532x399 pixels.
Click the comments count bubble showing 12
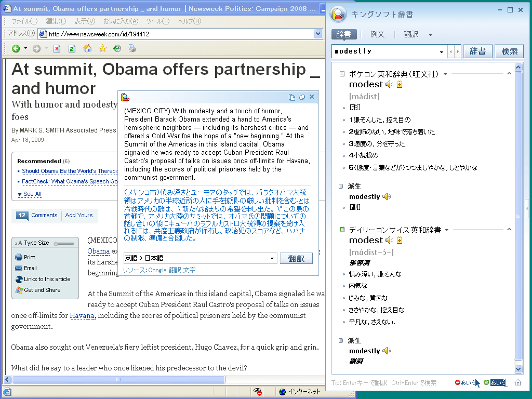[x=22, y=216]
